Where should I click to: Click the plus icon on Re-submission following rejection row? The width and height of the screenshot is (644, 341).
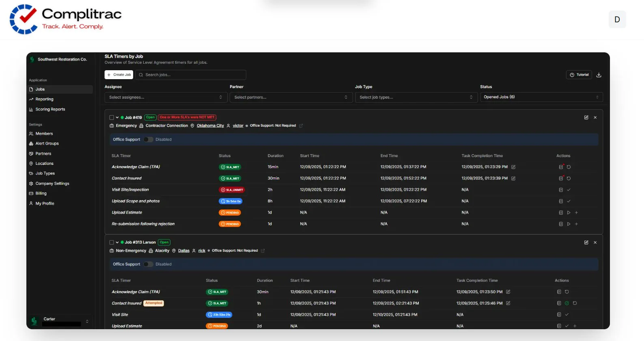(x=576, y=224)
